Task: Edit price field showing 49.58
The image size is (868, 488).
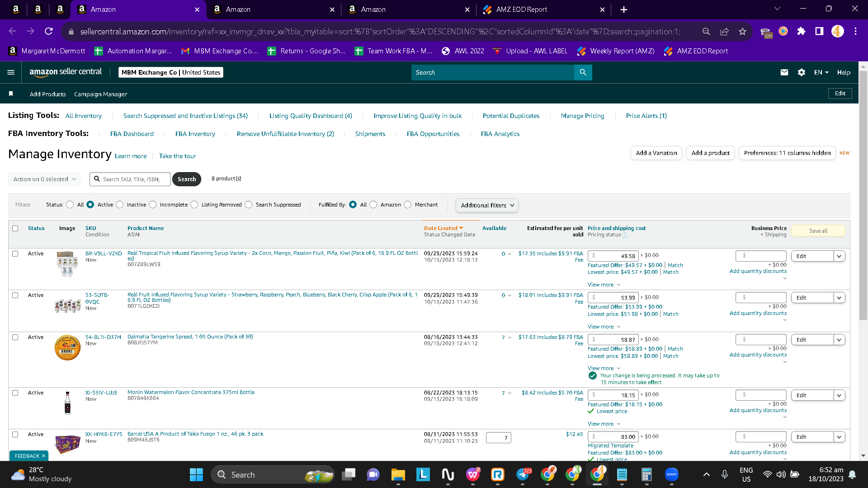Action: (613, 256)
